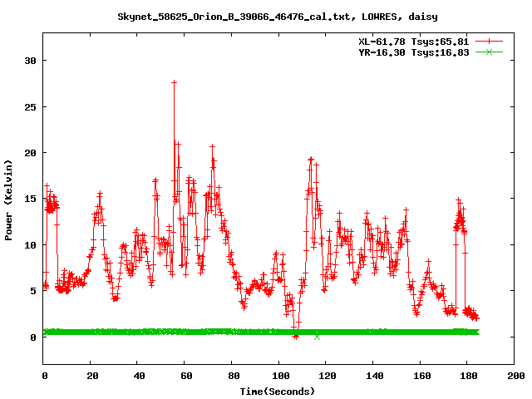Click y-axis tick label 25
532x399 pixels.
tap(30, 107)
